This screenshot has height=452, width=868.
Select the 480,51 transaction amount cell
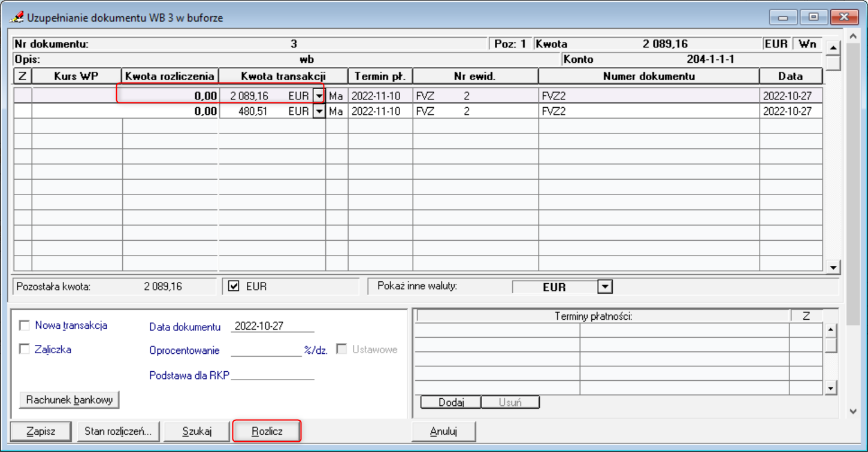pyautogui.click(x=253, y=111)
